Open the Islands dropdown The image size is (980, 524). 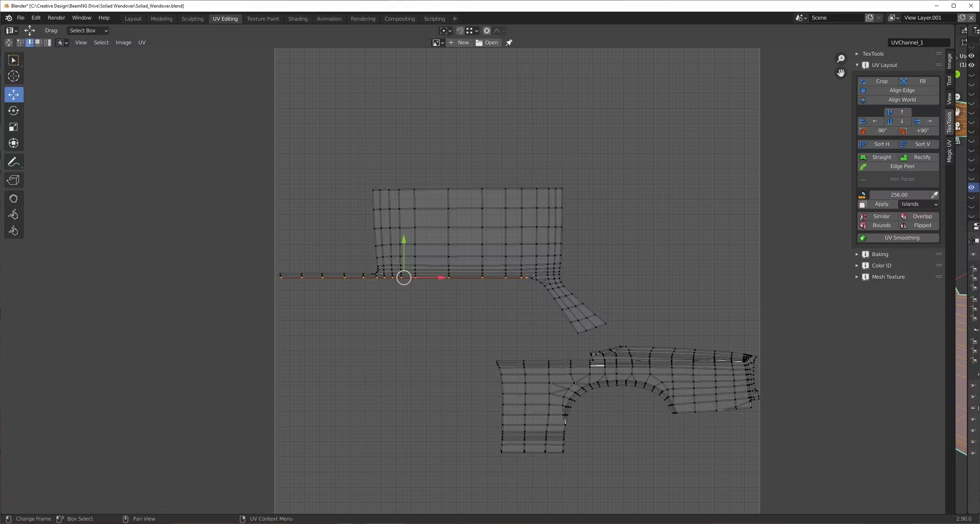[919, 204]
